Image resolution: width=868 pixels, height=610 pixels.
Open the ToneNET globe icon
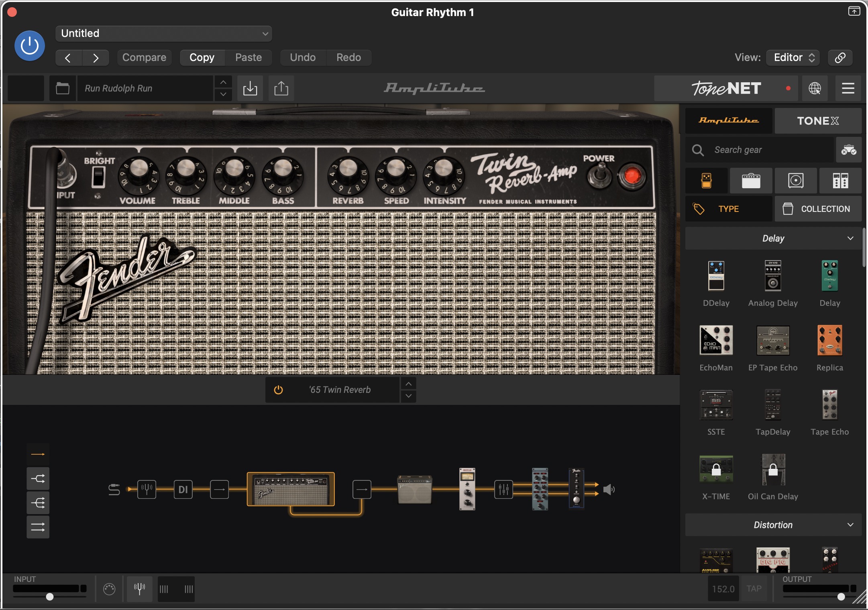[815, 88]
